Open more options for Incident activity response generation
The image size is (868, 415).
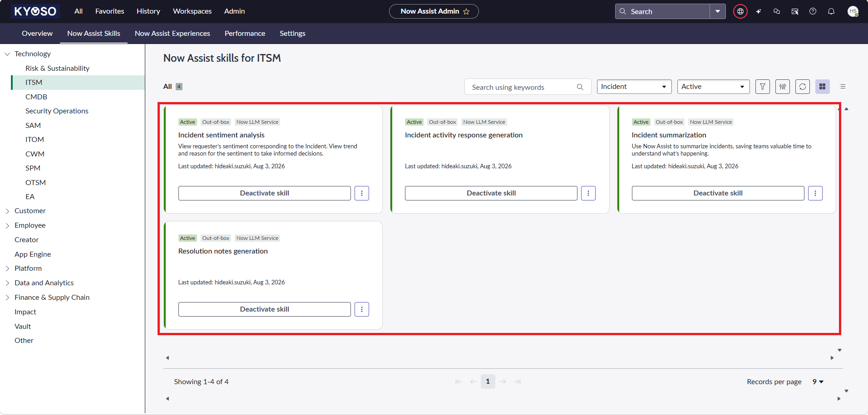click(588, 193)
